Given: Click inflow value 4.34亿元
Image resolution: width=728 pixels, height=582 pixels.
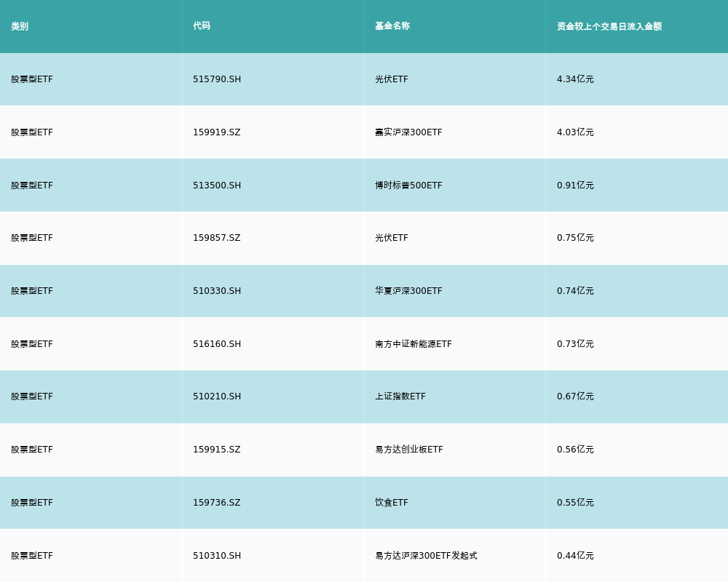Looking at the screenshot, I should tap(575, 79).
